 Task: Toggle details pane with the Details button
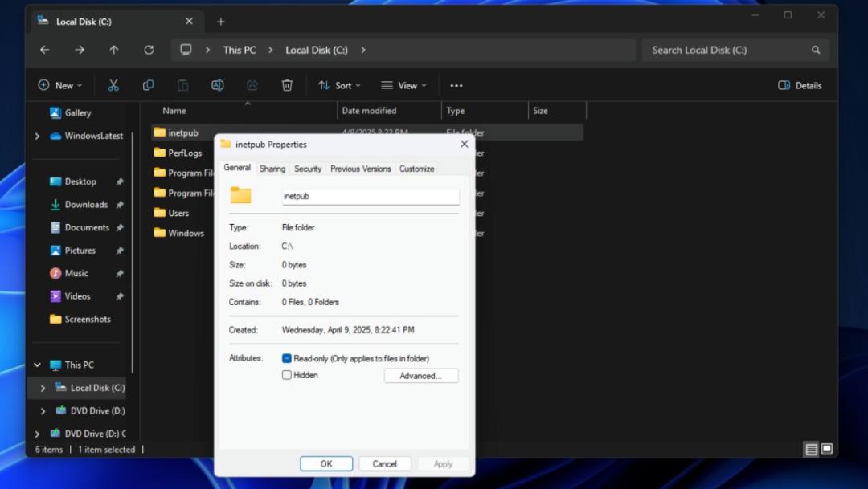[x=800, y=84]
